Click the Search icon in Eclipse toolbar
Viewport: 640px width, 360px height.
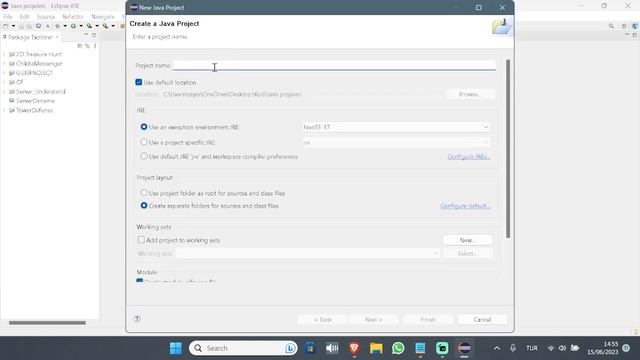coord(611,26)
